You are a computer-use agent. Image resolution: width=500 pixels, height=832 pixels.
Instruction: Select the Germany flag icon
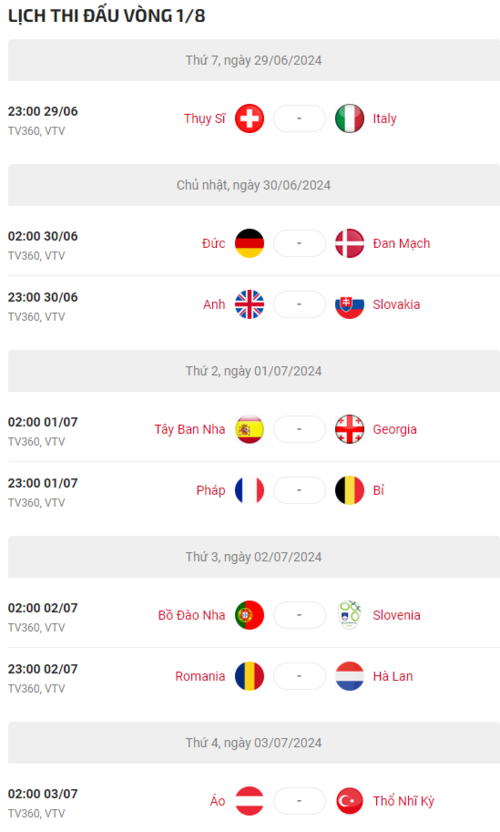click(249, 244)
